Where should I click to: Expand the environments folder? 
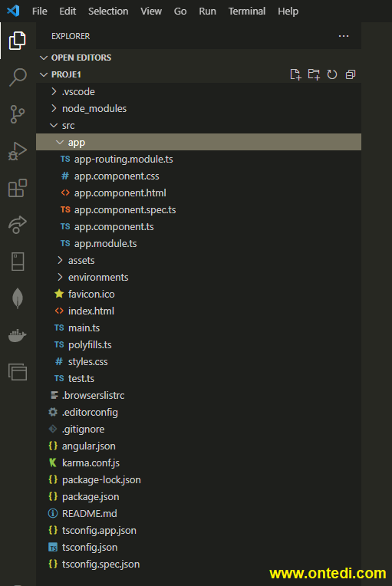point(199,277)
